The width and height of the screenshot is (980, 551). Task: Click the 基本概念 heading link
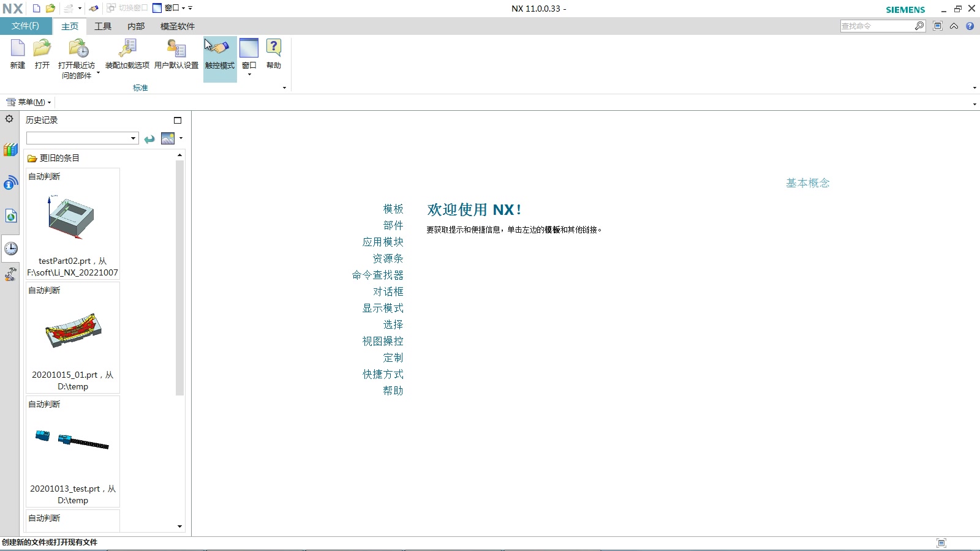[x=808, y=183]
